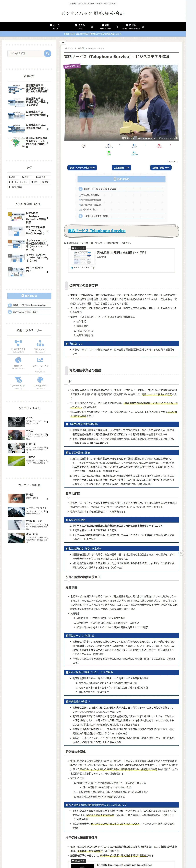Click the 知識 breadcrumb link

[82, 48]
